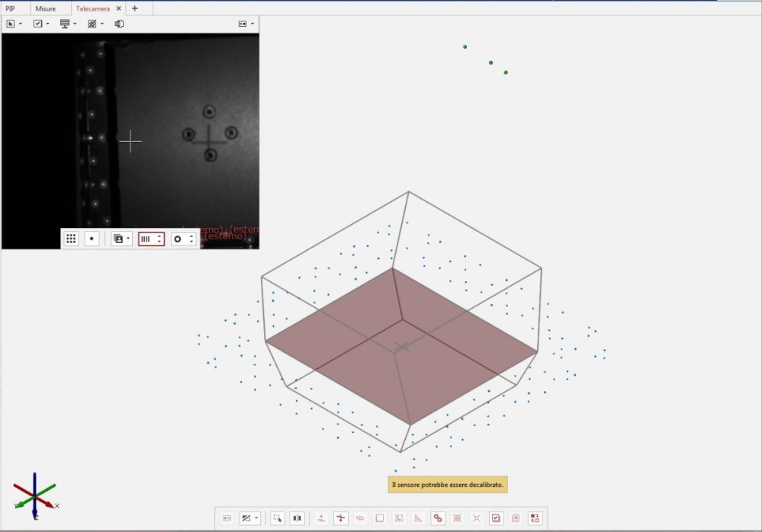
Task: Switch to the Misure tab
Action: point(45,8)
